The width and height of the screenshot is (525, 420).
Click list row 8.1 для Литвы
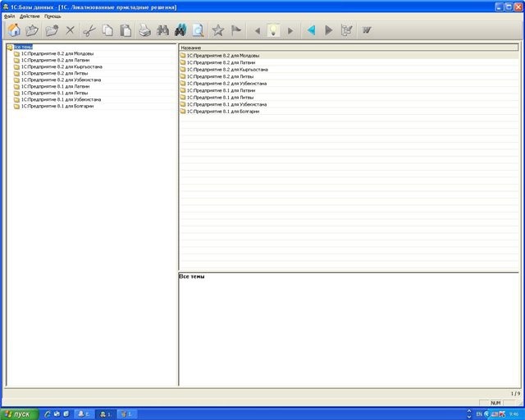click(349, 98)
